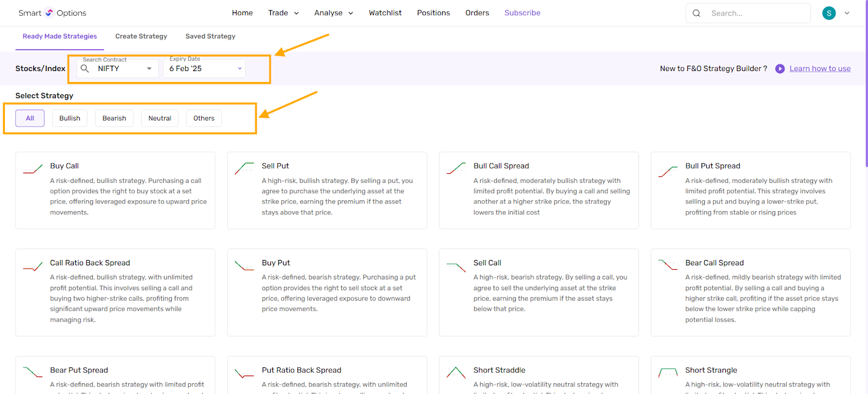Image resolution: width=868 pixels, height=394 pixels.
Task: Open the user profile avatar
Action: click(828, 13)
